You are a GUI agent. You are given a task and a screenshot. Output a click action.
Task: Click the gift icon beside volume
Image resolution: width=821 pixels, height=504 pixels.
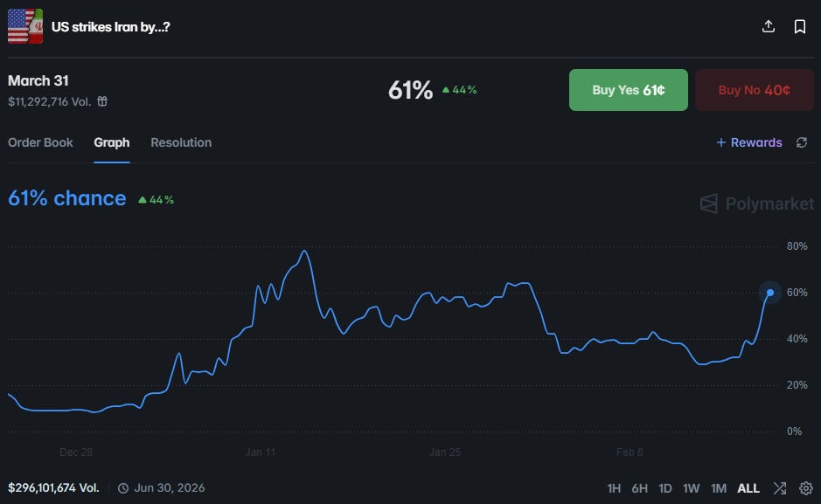[x=102, y=101]
